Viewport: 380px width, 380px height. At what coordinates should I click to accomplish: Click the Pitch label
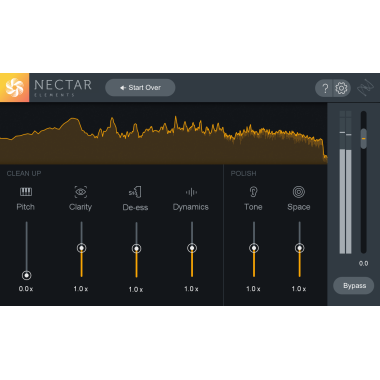click(26, 207)
